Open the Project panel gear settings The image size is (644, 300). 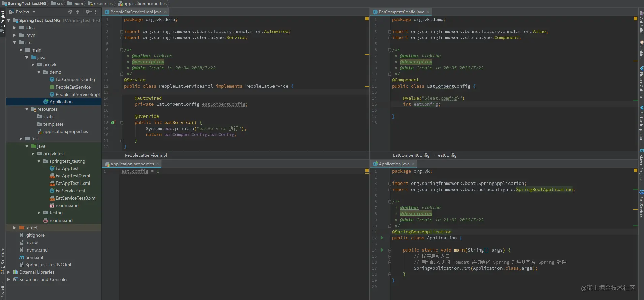(88, 12)
